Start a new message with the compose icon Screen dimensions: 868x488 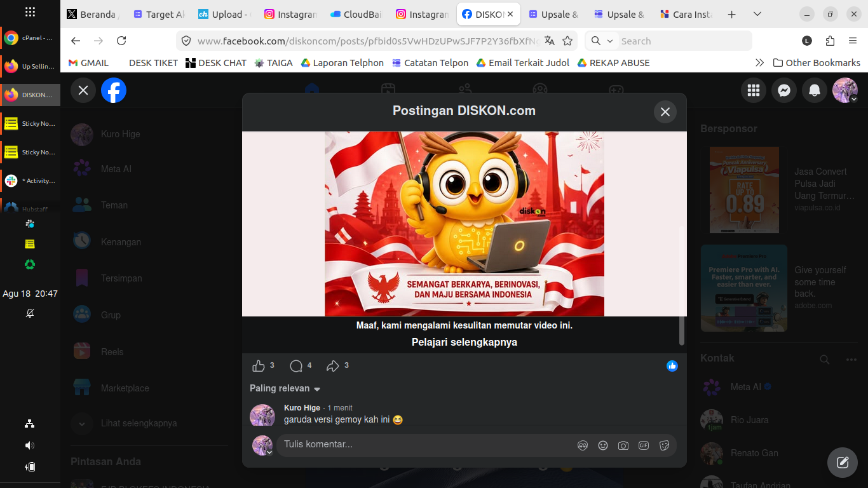pyautogui.click(x=843, y=463)
